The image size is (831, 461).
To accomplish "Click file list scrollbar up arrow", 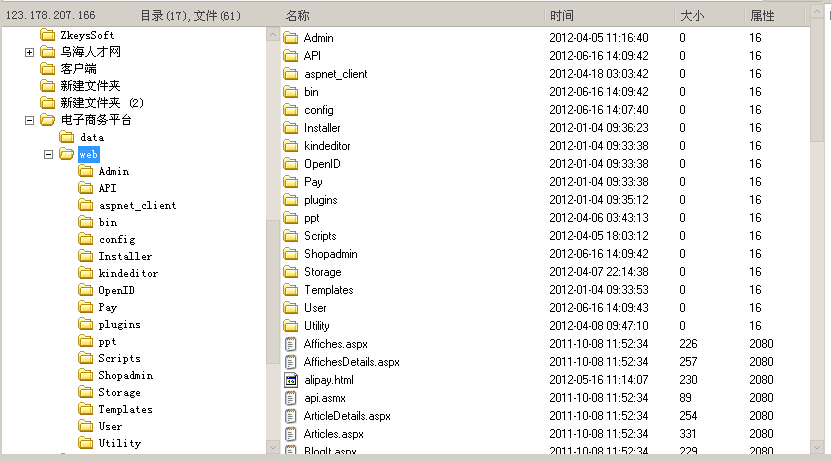I will pos(817,11).
